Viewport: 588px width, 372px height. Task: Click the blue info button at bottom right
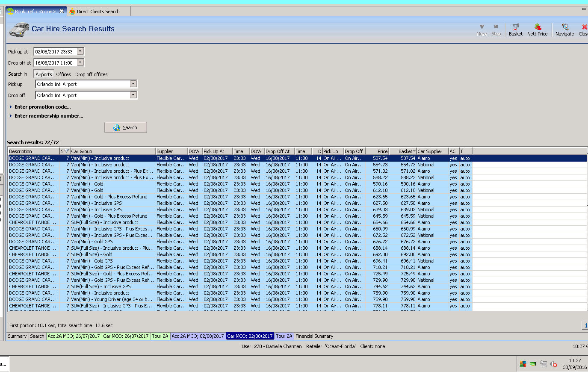pos(585,325)
